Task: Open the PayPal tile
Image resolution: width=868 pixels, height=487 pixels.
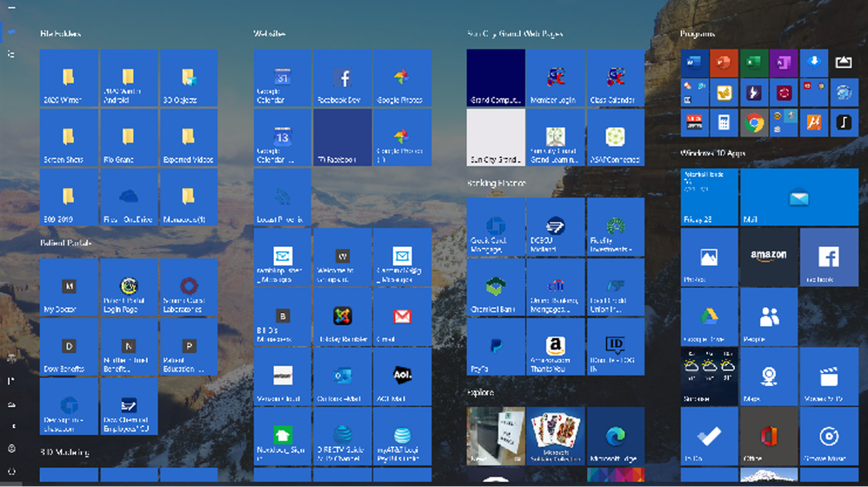Action: [x=496, y=346]
